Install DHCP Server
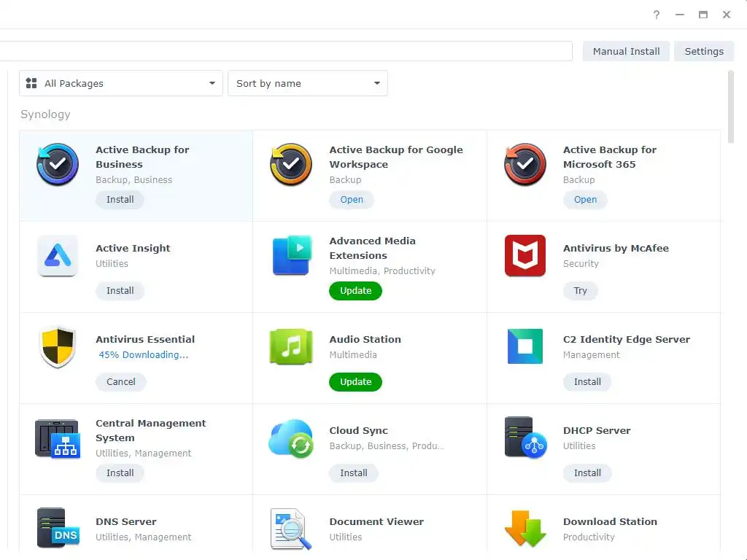Screen dimensions: 747x560 coord(587,472)
